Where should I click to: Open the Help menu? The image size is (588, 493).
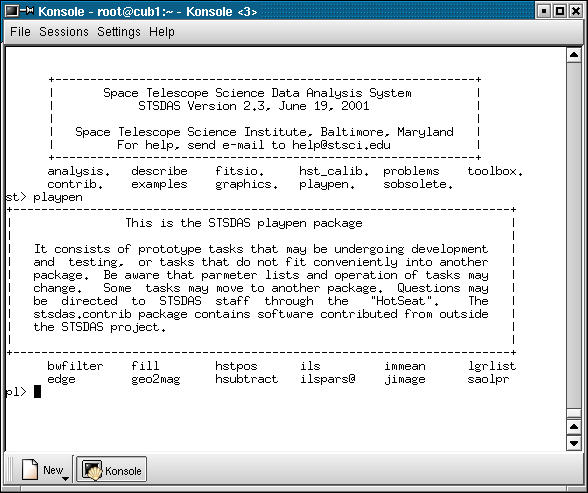[x=162, y=32]
